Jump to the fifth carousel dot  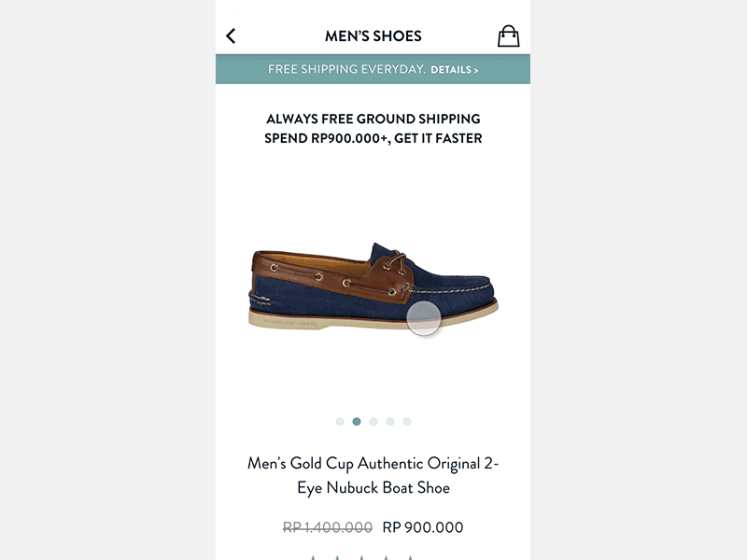tap(407, 422)
